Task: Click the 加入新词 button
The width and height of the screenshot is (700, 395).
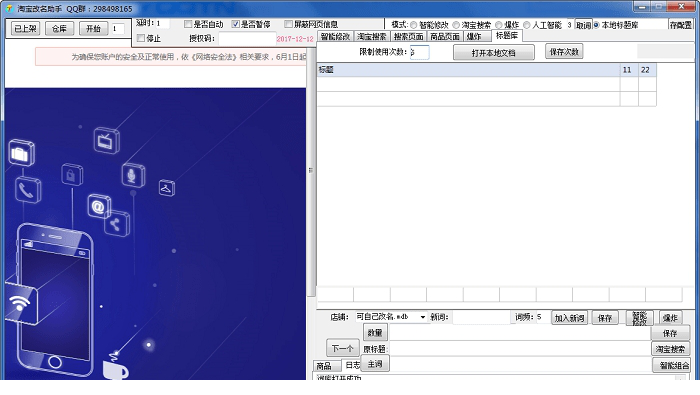Action: click(x=569, y=318)
